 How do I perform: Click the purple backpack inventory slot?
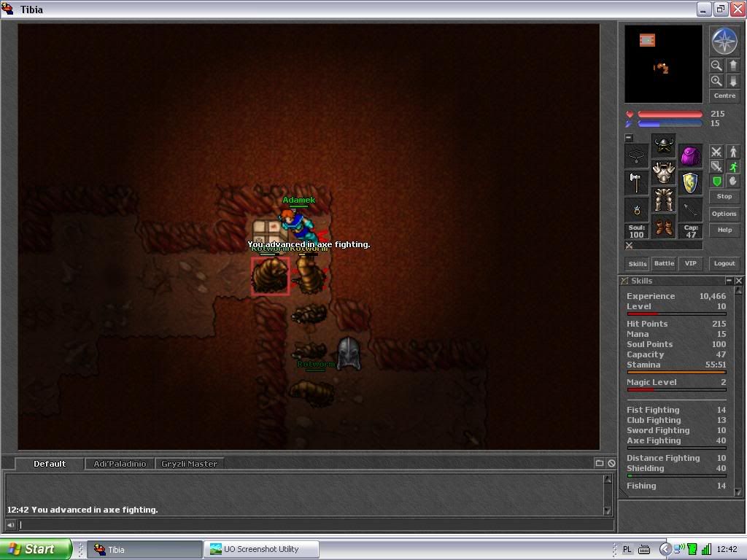click(x=690, y=155)
